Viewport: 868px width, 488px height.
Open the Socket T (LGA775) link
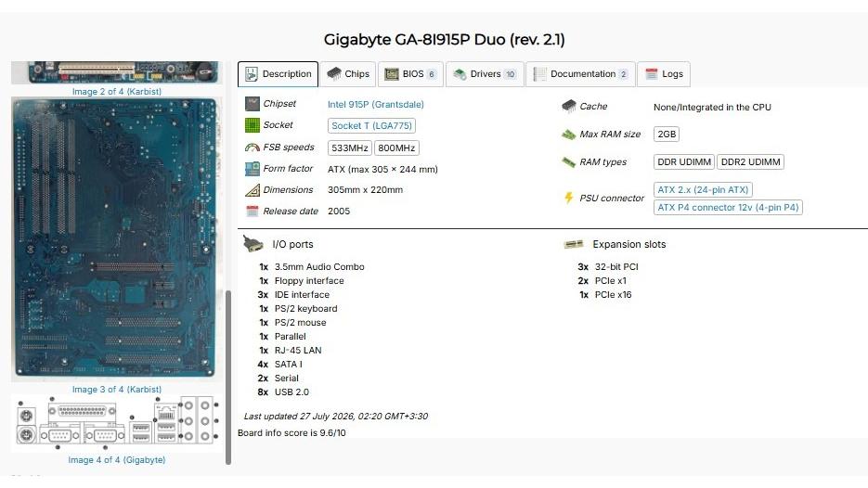(x=371, y=125)
